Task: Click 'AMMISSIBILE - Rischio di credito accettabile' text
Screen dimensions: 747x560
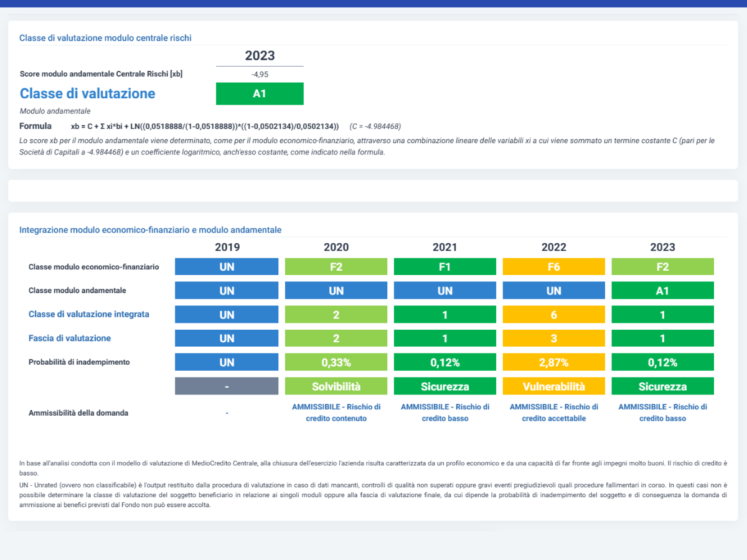Action: 554,413
